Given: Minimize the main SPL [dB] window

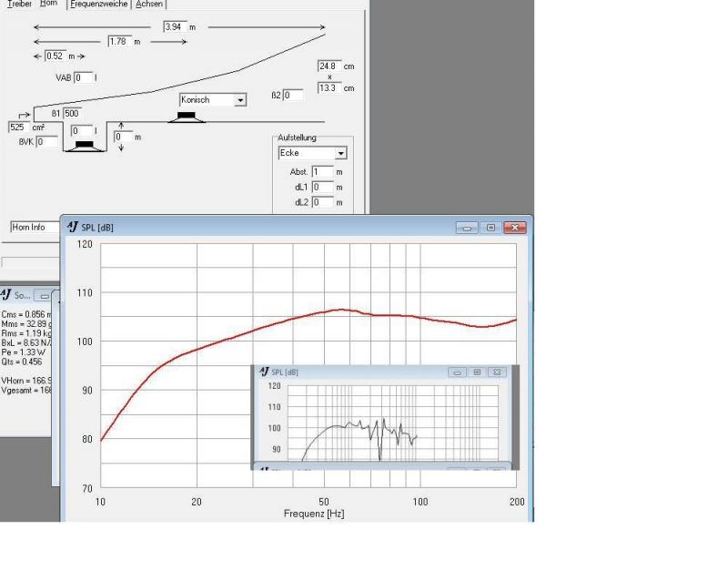Looking at the screenshot, I should pos(467,228).
